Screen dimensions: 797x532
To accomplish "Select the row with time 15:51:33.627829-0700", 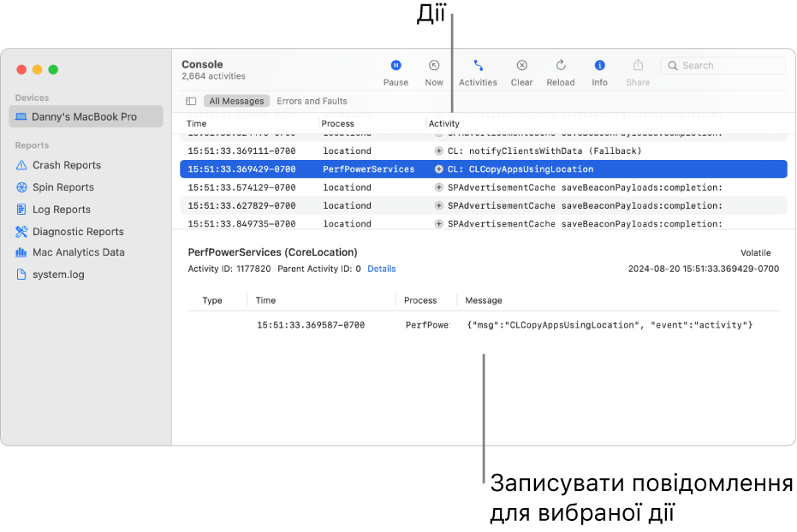I will coord(484,205).
